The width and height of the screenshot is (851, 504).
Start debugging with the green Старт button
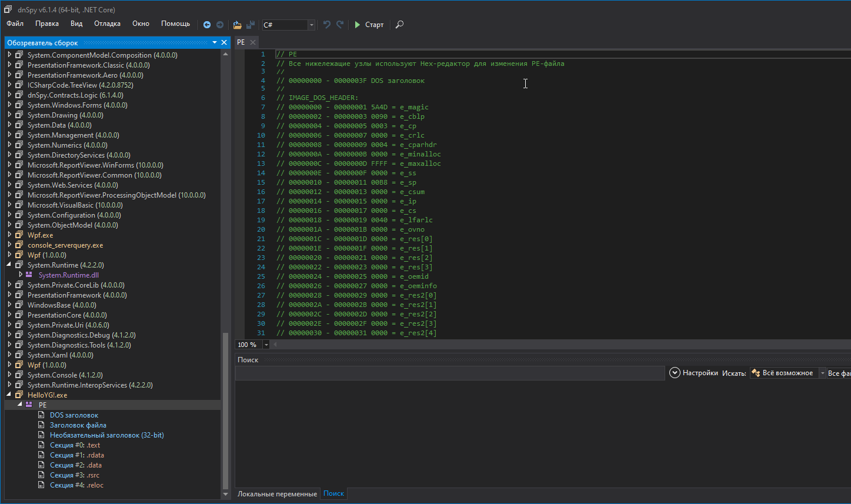(369, 25)
